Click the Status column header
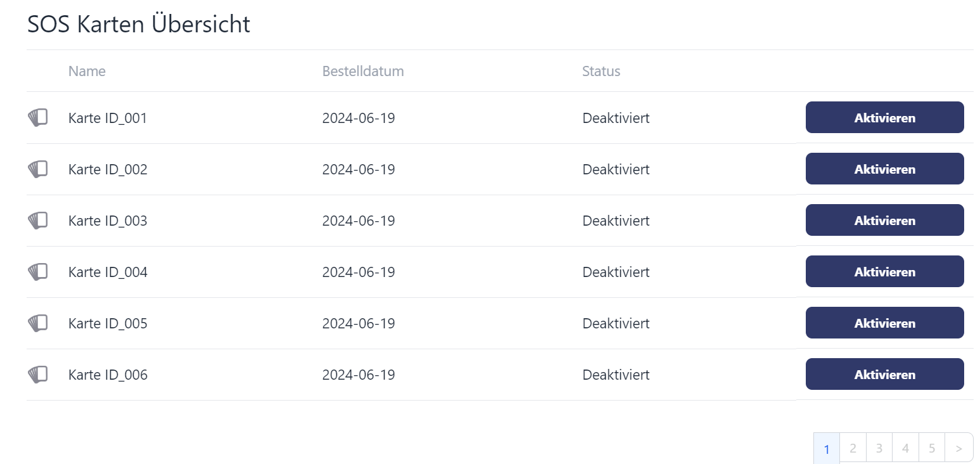This screenshot has height=464, width=980. (x=601, y=71)
